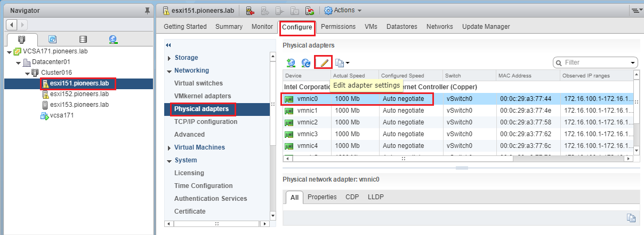Viewport: 644px width, 235px height.
Task: Click the Add host networking globe icon
Action: click(x=291, y=62)
